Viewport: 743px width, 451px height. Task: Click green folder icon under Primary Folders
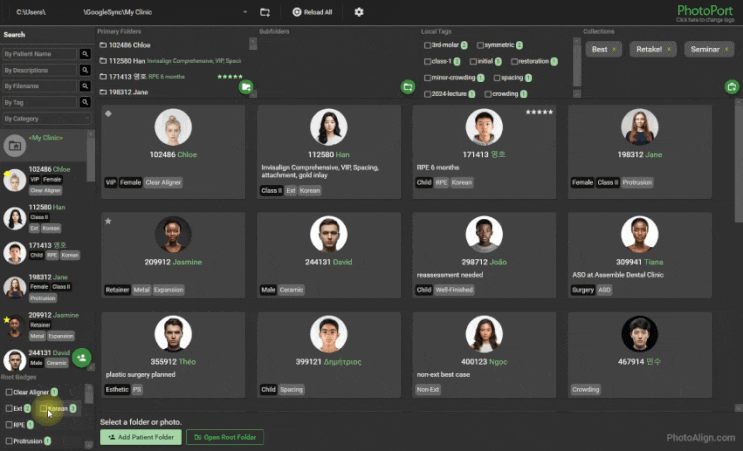[245, 87]
